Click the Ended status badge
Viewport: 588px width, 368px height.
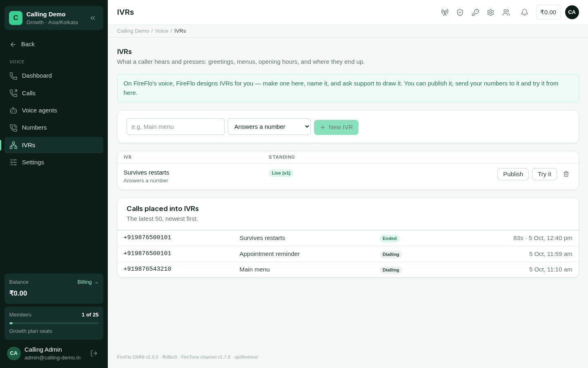click(x=390, y=238)
